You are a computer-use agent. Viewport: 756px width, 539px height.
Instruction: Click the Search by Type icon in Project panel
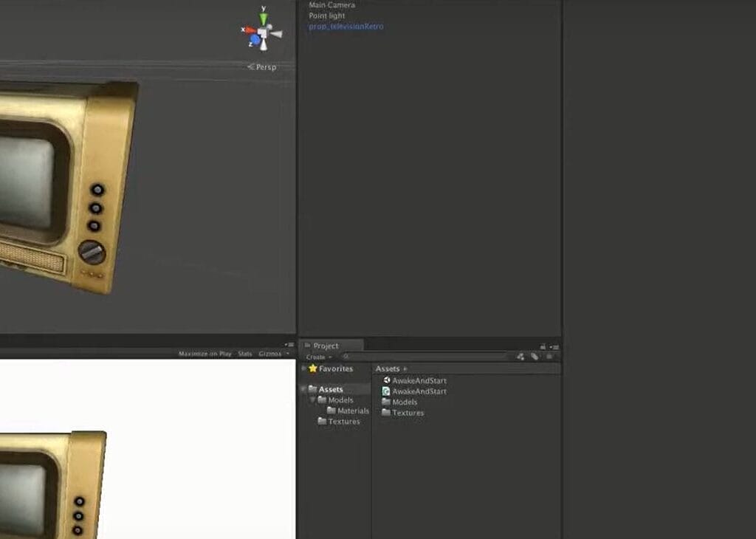(520, 357)
